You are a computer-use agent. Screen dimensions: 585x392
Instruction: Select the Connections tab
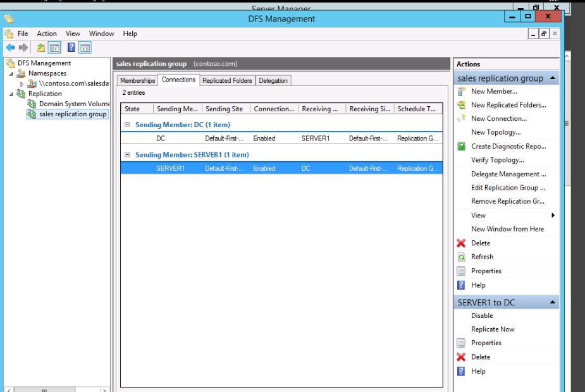[x=178, y=80]
